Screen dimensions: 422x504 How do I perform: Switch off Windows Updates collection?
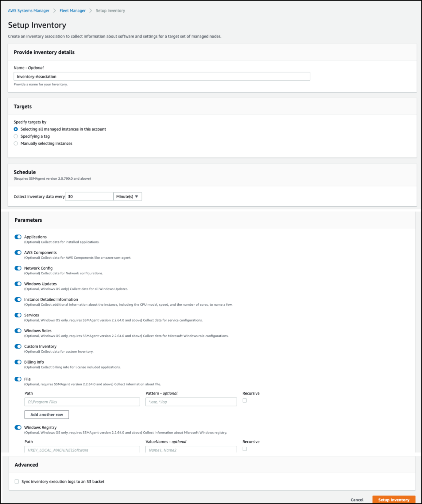pos(18,284)
